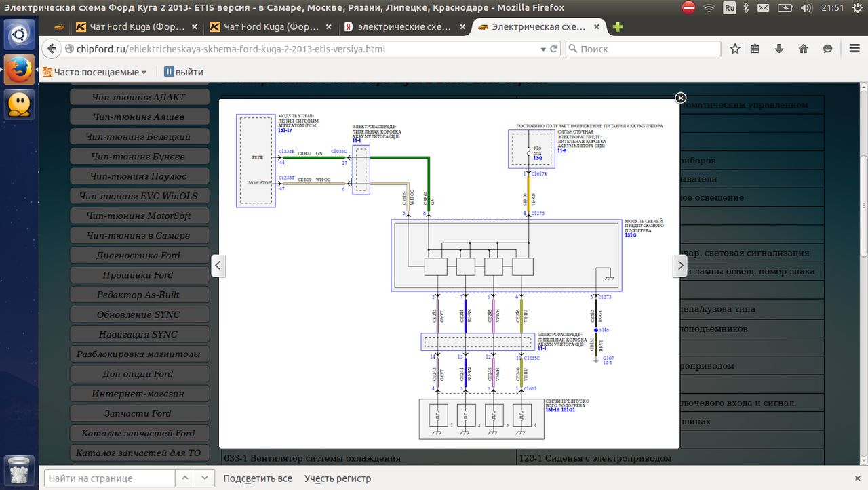Open Чип-тюнинг Паулюс sidebar link

coord(139,176)
